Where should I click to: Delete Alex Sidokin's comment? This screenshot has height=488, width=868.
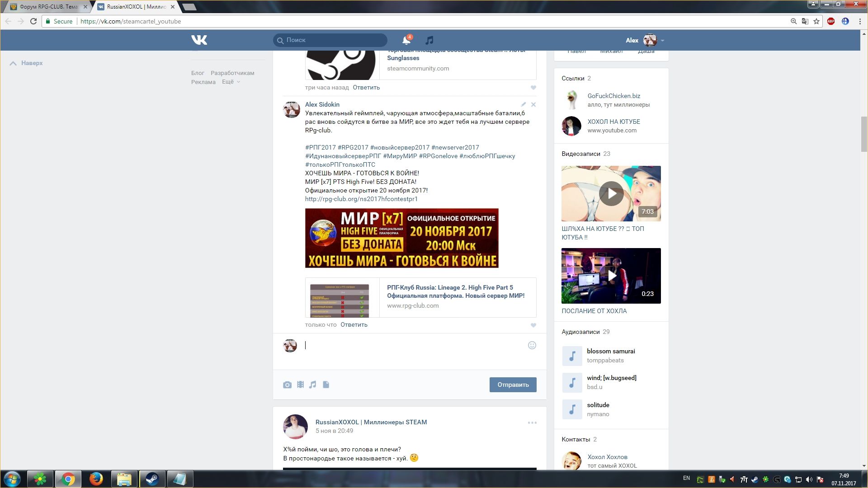[x=533, y=104]
